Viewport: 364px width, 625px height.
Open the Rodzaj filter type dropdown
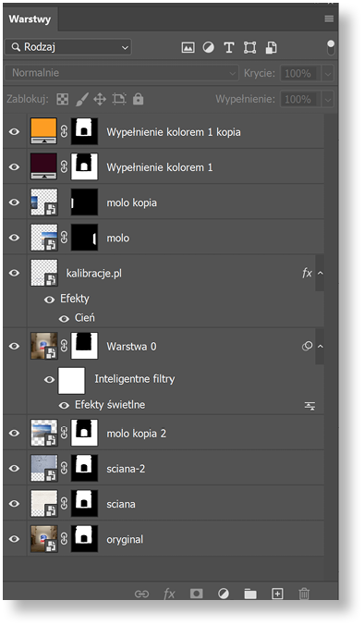[68, 47]
